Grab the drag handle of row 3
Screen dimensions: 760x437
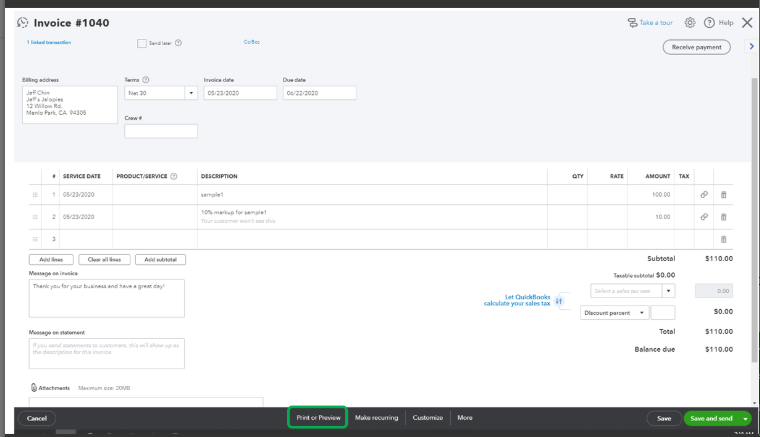(x=36, y=239)
